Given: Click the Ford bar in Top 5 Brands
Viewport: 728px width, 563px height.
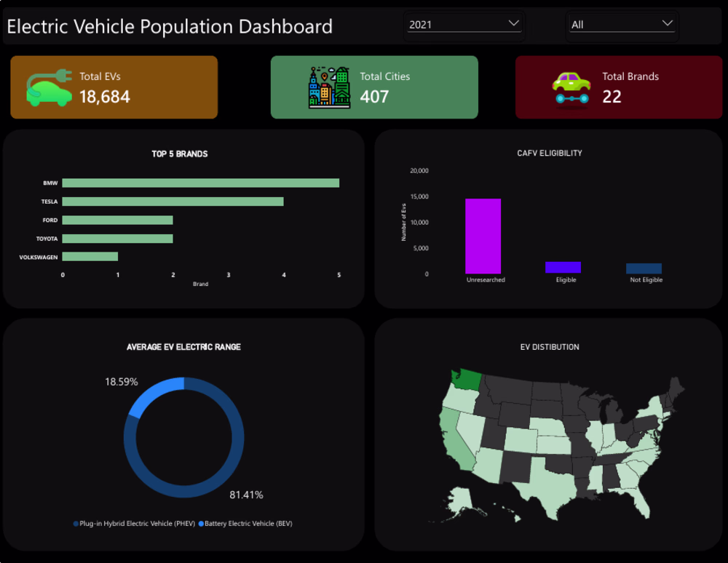Looking at the screenshot, I should click(117, 220).
